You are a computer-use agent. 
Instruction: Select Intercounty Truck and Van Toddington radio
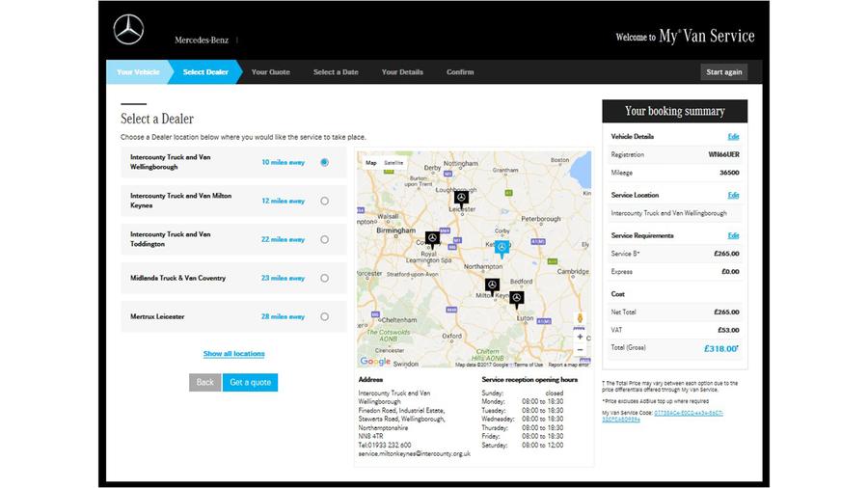pyautogui.click(x=324, y=239)
